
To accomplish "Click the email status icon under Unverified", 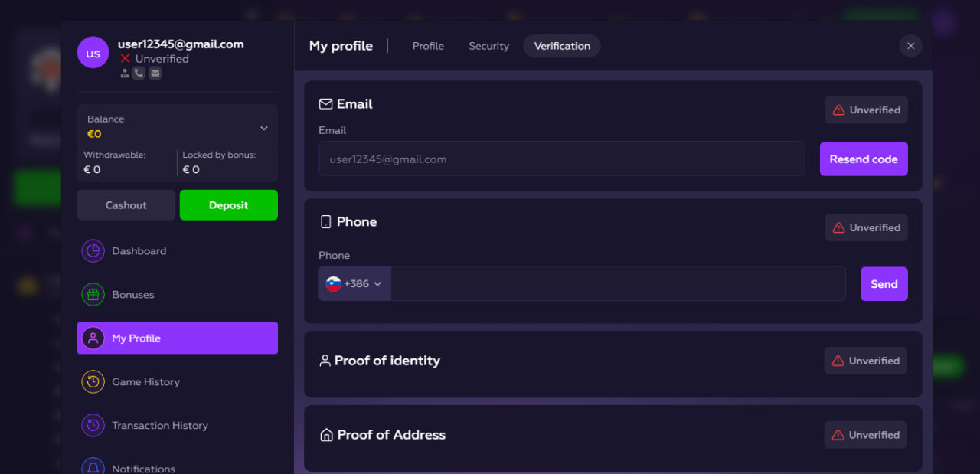I will point(155,74).
